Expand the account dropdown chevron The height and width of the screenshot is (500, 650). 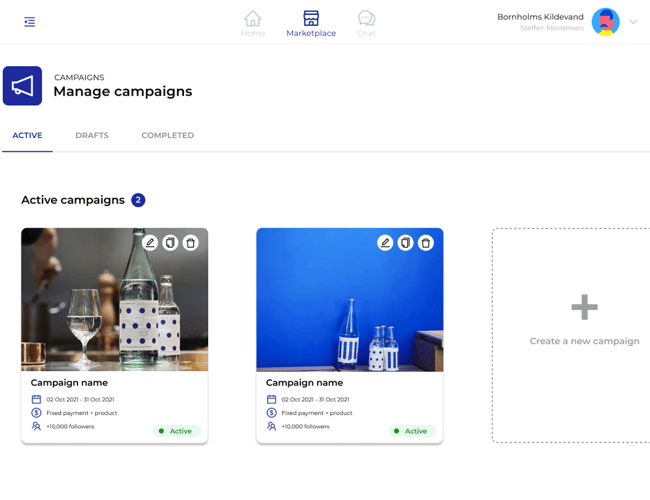[633, 22]
